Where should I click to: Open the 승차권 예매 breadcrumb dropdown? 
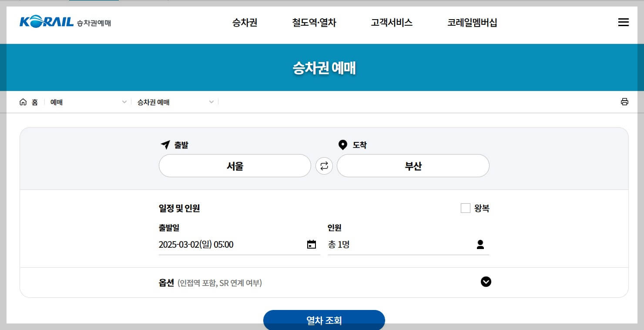211,101
